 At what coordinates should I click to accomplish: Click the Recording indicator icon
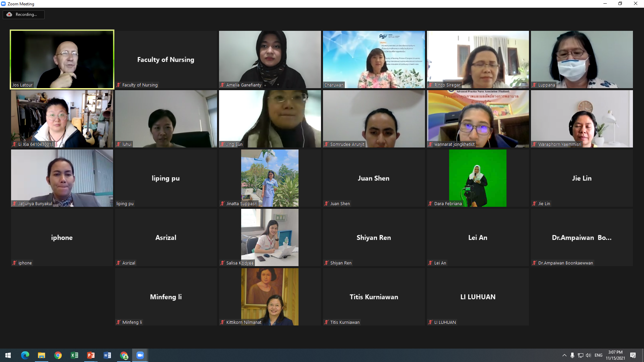point(9,14)
